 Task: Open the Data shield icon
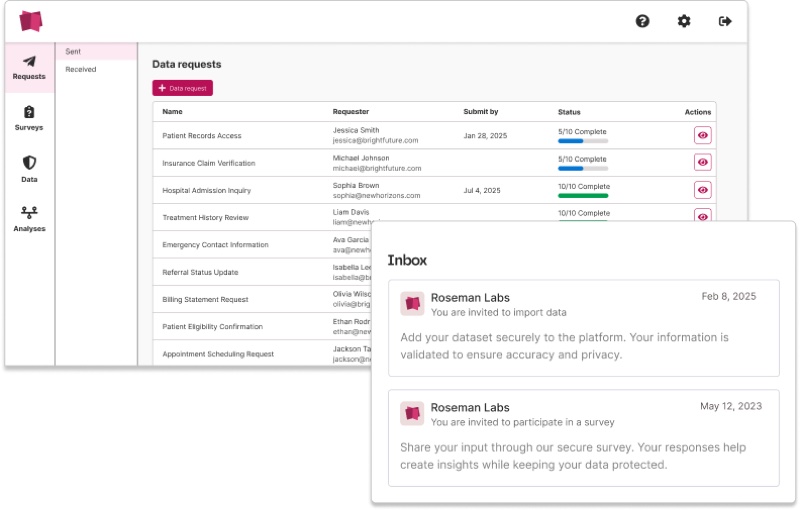click(29, 163)
